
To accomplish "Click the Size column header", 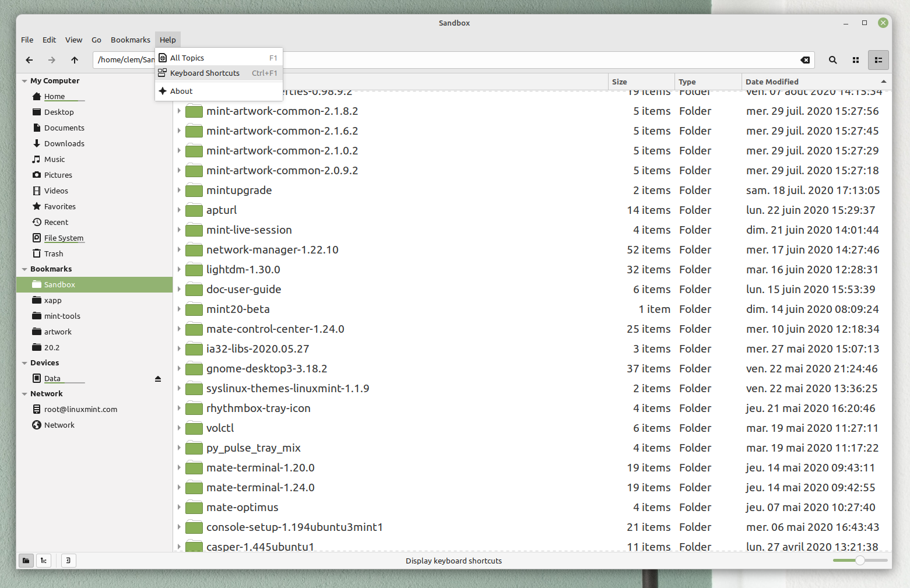I will (620, 82).
